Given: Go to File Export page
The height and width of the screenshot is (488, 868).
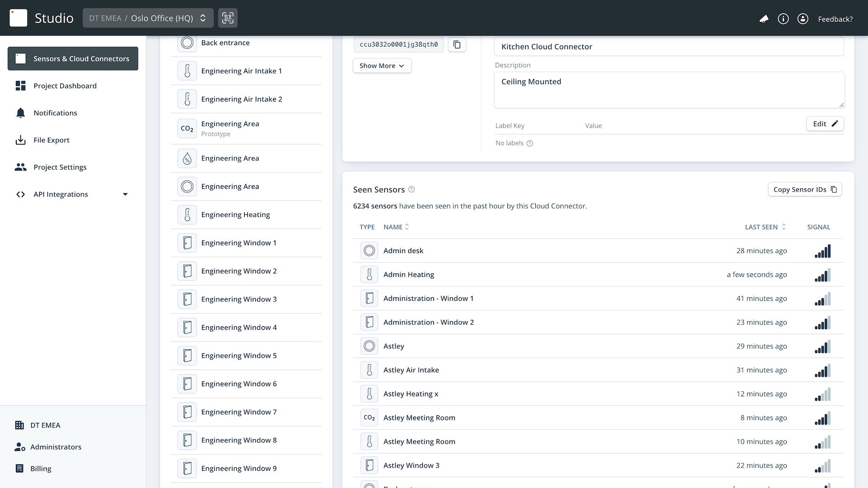Looking at the screenshot, I should [51, 140].
